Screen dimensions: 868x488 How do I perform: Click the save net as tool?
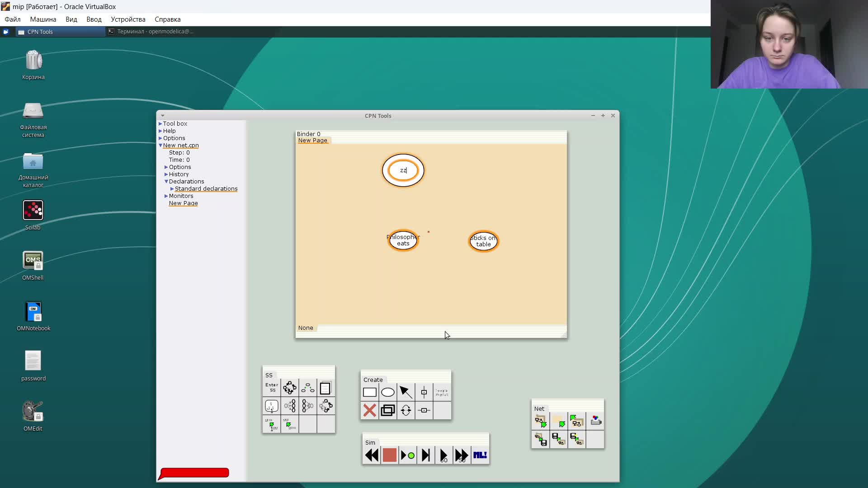559,439
